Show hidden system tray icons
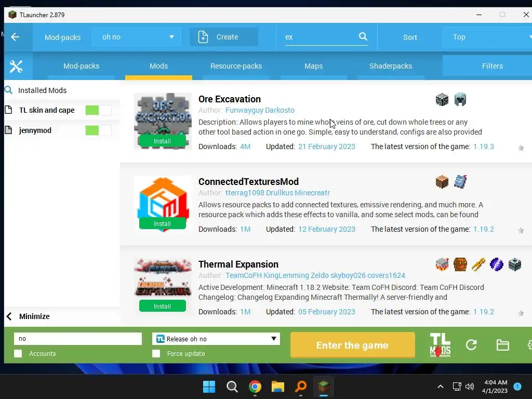Screen dimensions: 532x399 pyautogui.click(x=441, y=387)
